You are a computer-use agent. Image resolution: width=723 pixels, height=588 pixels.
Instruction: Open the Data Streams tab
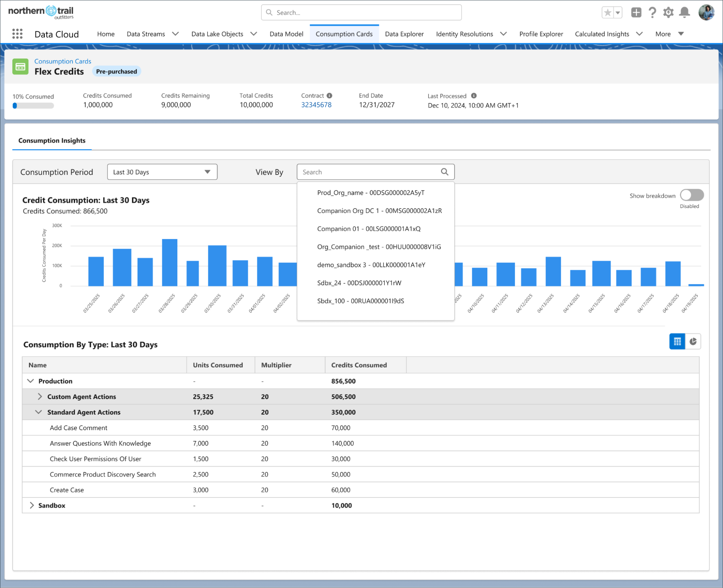[146, 34]
